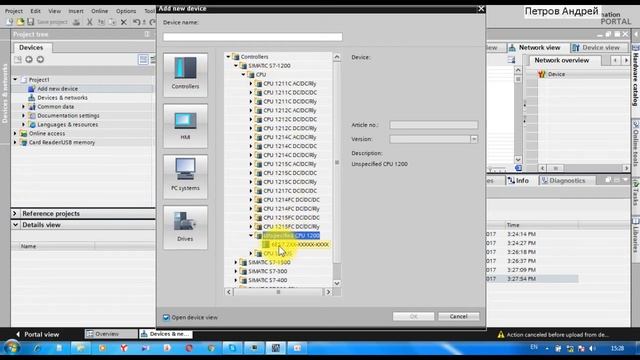Open the Insert menu
Screen dimensions: 640x360
[76, 11]
